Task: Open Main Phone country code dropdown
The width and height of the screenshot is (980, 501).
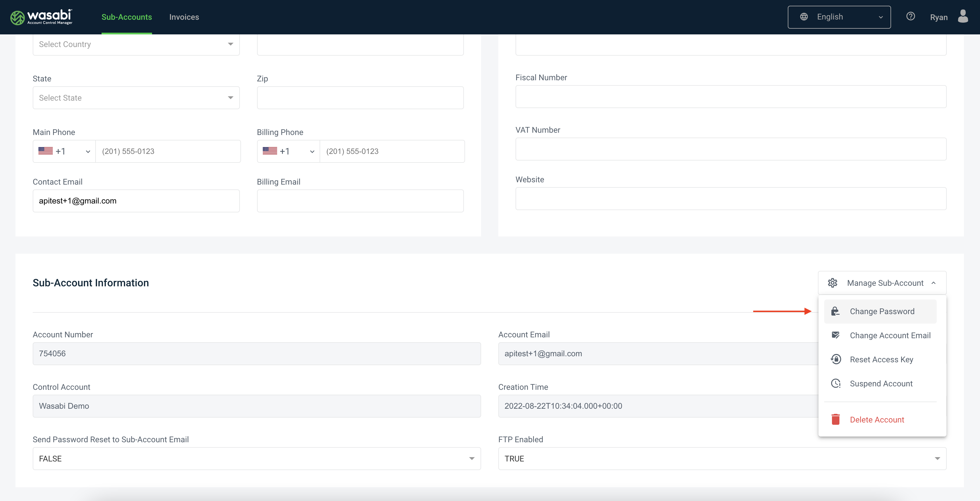Action: [x=64, y=151]
